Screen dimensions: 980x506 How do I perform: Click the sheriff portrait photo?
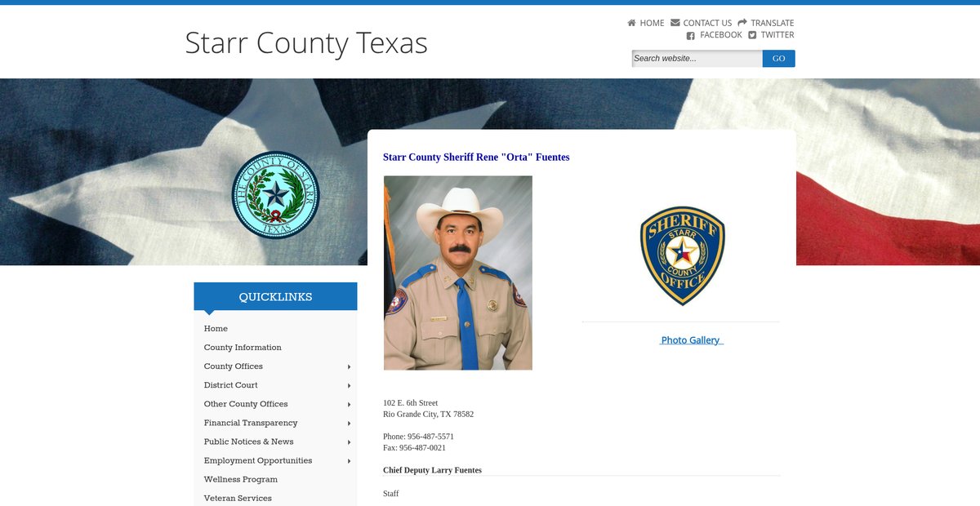(458, 273)
